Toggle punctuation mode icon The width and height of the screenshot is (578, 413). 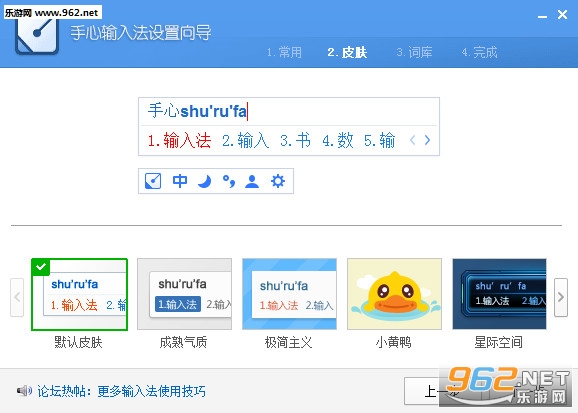pos(229,181)
